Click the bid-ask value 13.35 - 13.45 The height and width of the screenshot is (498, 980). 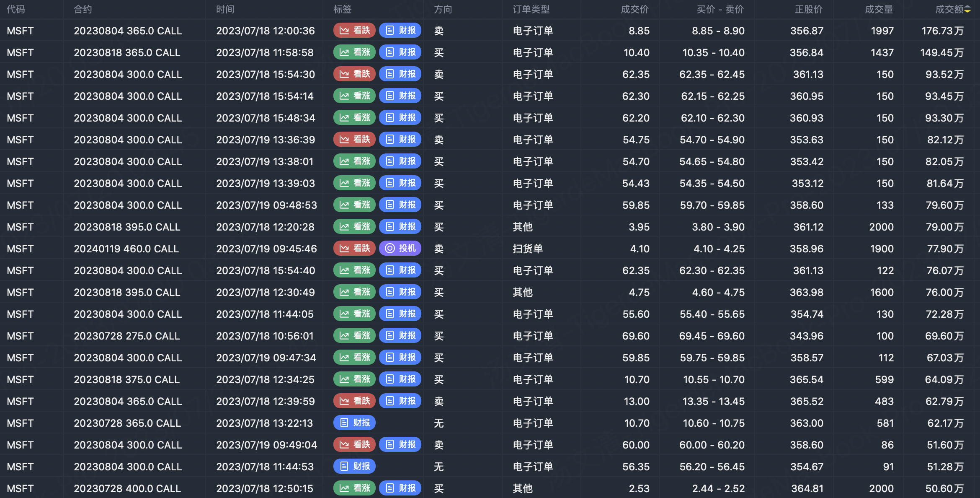[714, 401]
